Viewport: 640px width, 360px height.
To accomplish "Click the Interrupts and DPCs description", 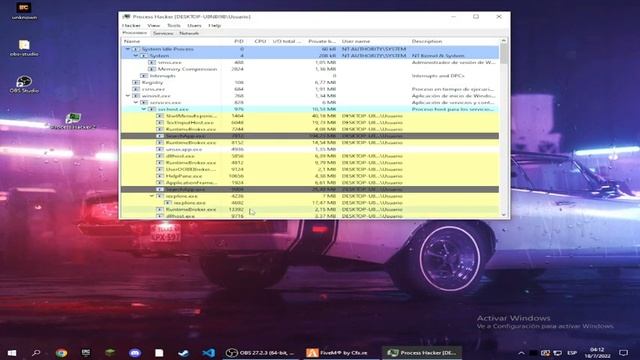I will (438, 76).
